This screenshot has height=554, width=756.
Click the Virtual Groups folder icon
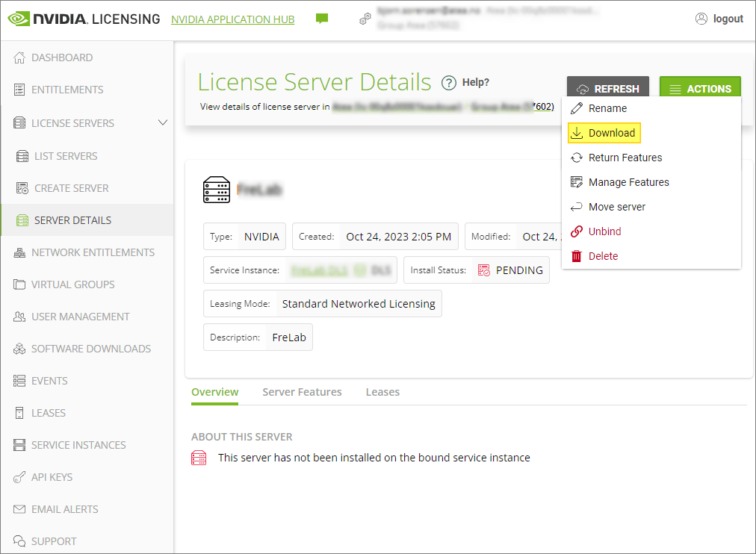click(x=19, y=284)
